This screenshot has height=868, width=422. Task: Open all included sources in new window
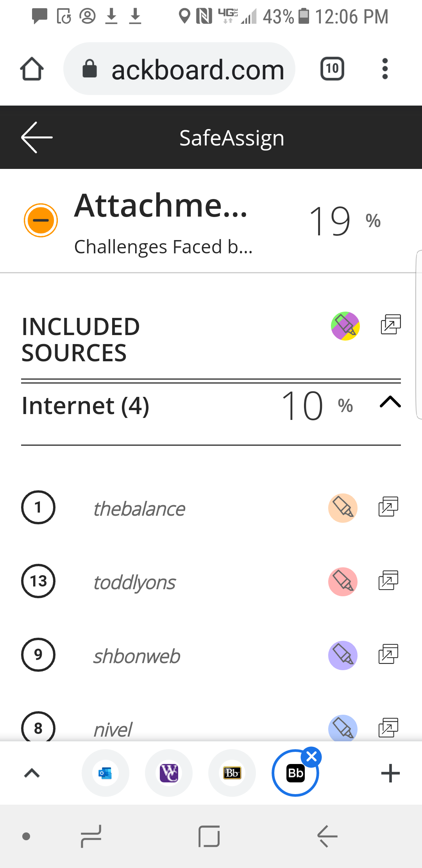[x=391, y=325]
